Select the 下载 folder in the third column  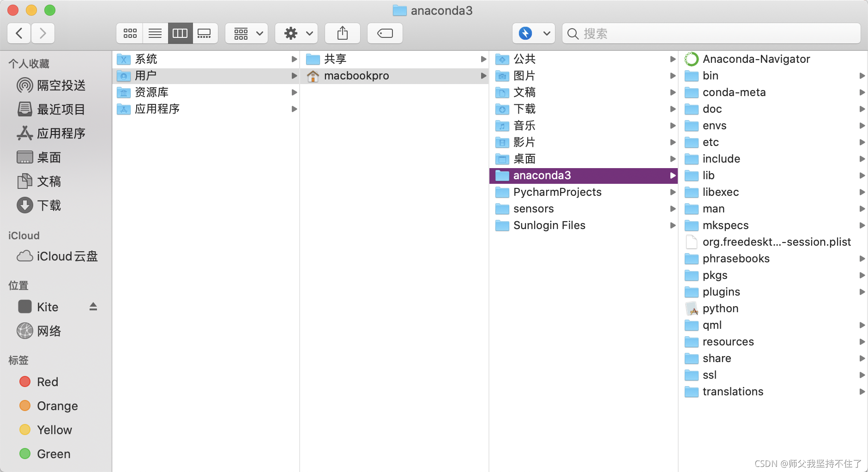click(x=584, y=109)
